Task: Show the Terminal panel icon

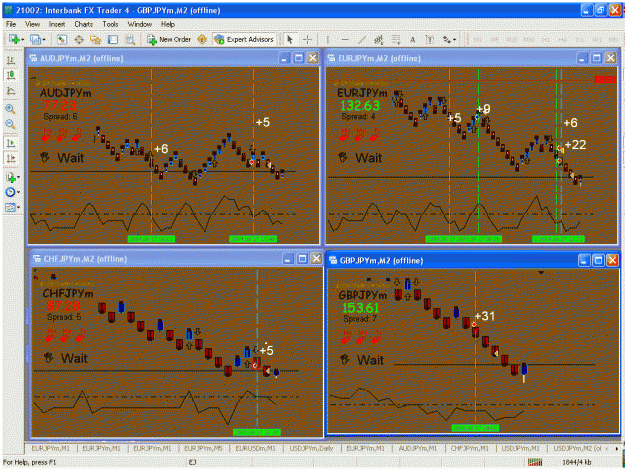Action: tap(113, 39)
